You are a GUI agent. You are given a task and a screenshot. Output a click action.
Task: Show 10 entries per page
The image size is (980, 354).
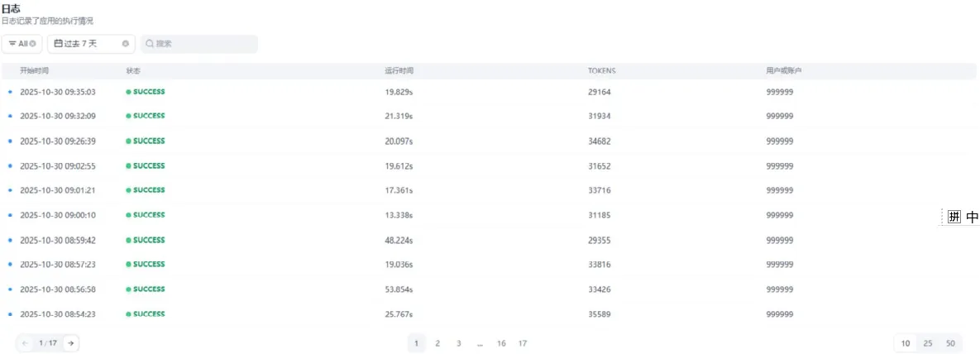click(x=906, y=343)
